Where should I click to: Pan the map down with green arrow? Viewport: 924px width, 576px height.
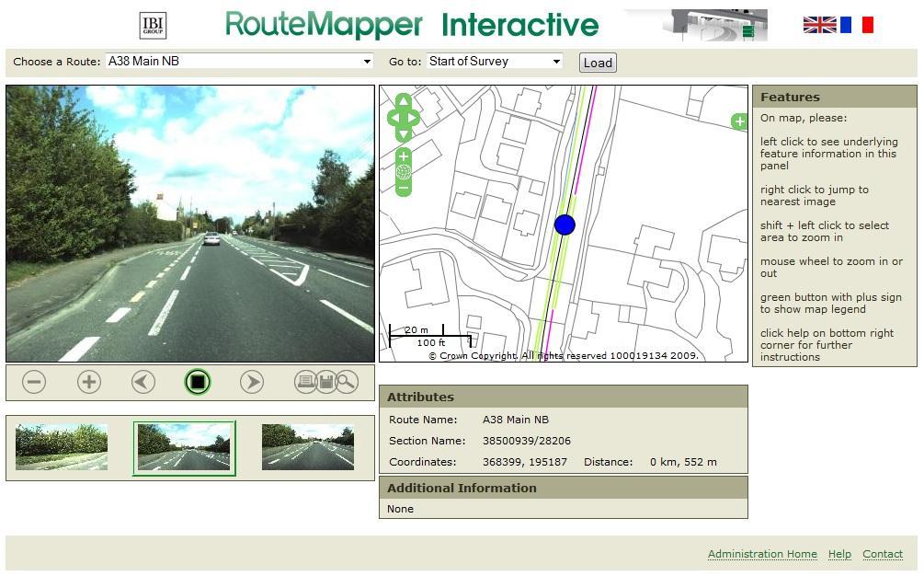pyautogui.click(x=403, y=135)
